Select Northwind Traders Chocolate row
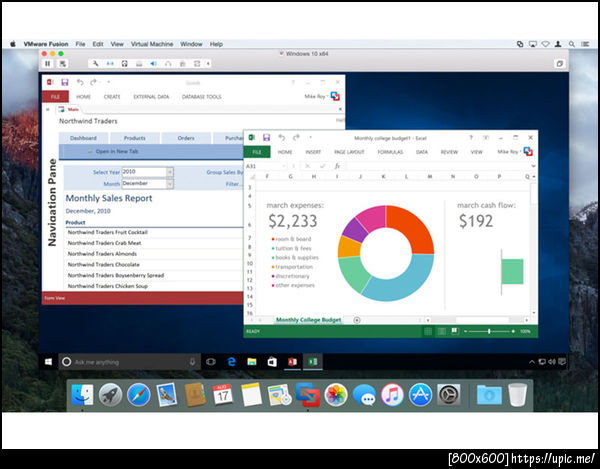 (155, 264)
